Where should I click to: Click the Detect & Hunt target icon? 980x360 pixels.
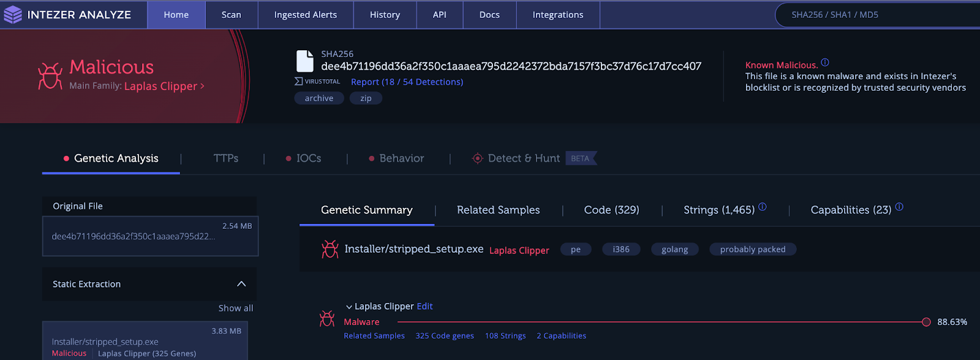pos(478,158)
